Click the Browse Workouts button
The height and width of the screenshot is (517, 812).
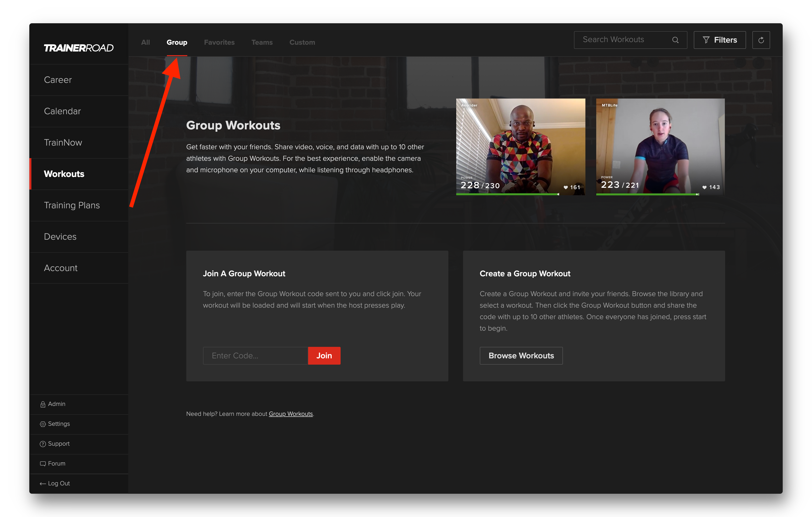point(521,355)
